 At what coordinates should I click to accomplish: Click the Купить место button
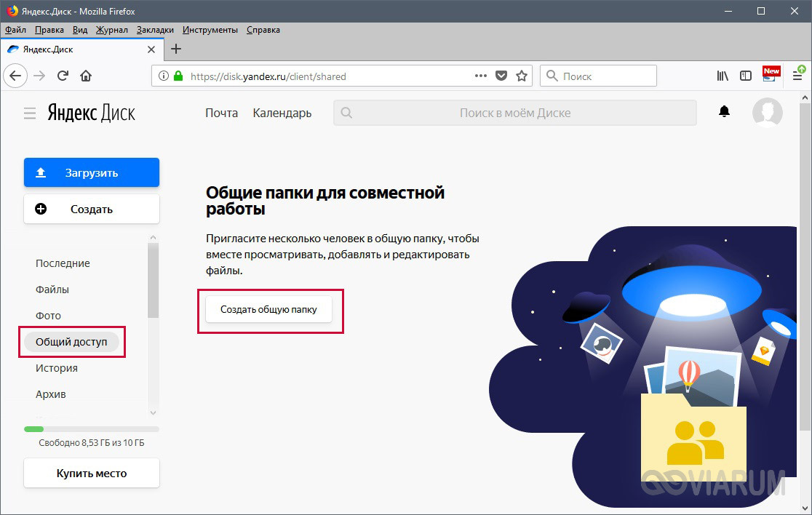coord(92,473)
